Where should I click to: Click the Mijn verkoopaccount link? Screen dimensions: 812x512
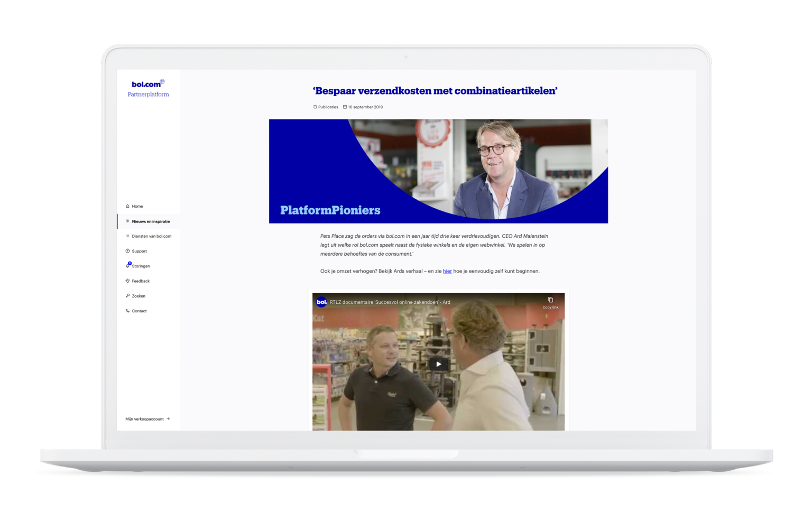coord(144,418)
